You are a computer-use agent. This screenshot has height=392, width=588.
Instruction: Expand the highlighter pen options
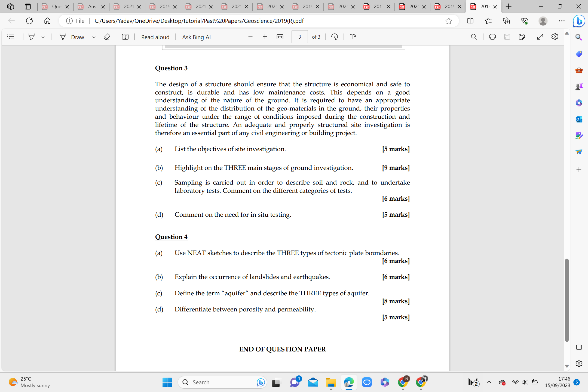pyautogui.click(x=43, y=37)
